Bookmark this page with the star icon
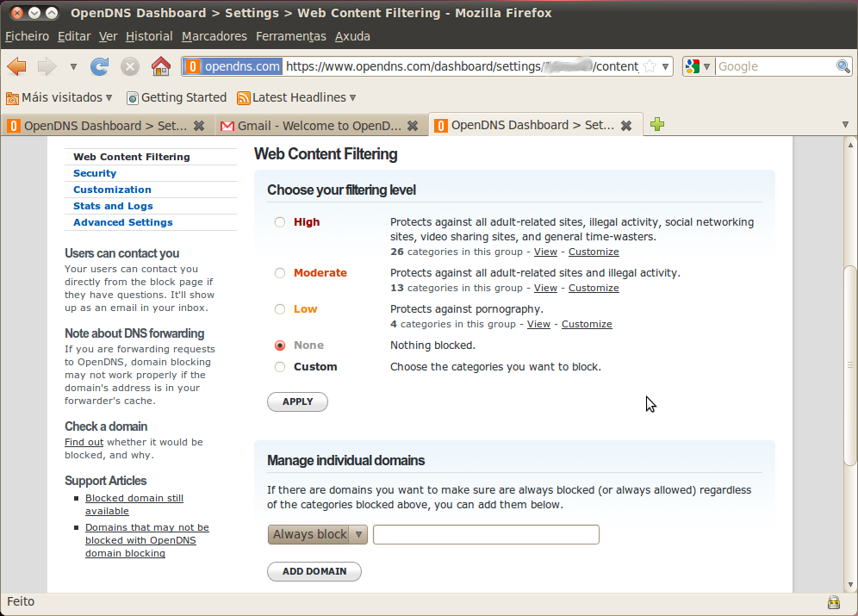 [650, 66]
